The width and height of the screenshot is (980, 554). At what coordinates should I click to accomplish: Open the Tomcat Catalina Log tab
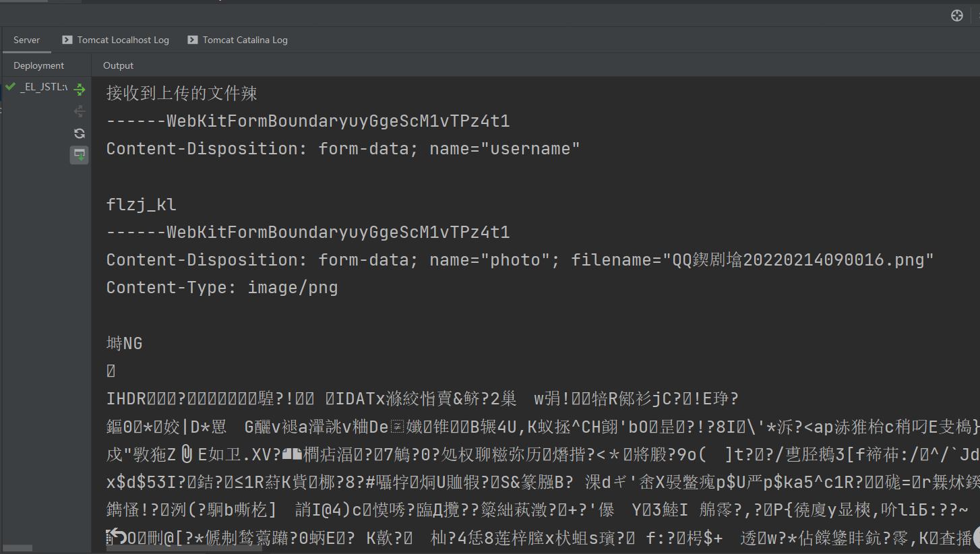[238, 40]
